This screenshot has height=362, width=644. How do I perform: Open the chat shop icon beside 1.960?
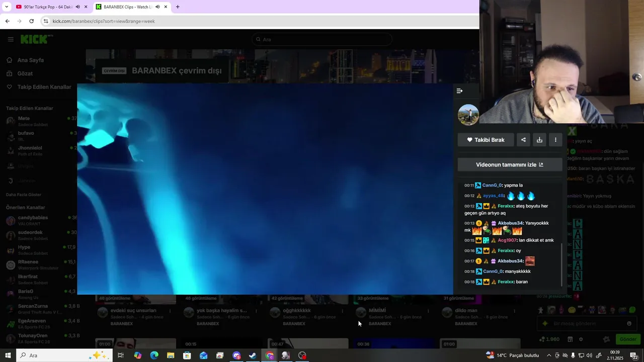coord(570,339)
